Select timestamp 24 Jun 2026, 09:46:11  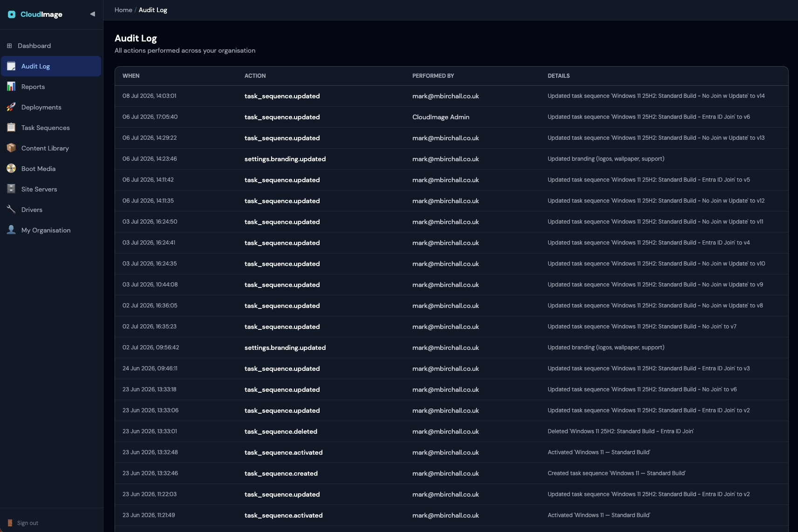(150, 368)
